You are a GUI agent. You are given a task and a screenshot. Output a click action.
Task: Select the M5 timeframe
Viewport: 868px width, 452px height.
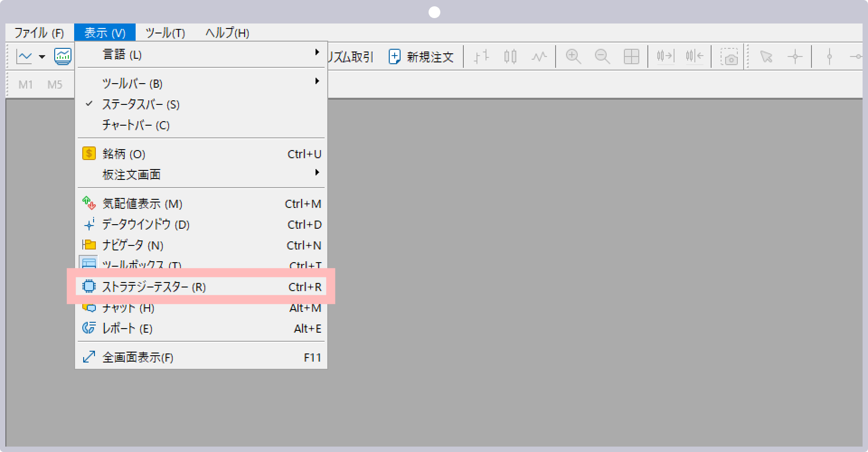pyautogui.click(x=55, y=85)
